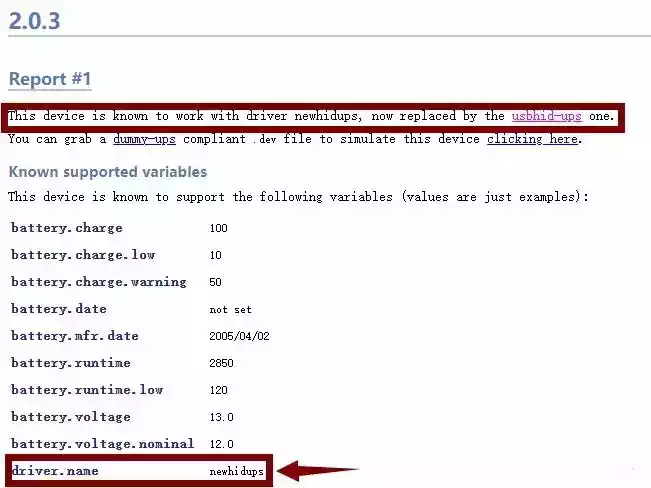Image resolution: width=651 pixels, height=488 pixels.
Task: Select the battery.runtime.low variable name
Action: click(87, 389)
